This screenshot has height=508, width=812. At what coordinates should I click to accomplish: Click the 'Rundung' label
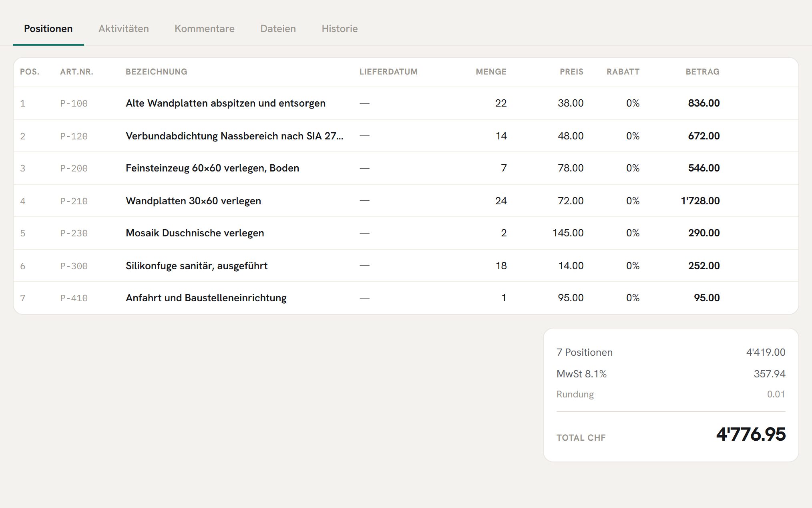pos(575,395)
